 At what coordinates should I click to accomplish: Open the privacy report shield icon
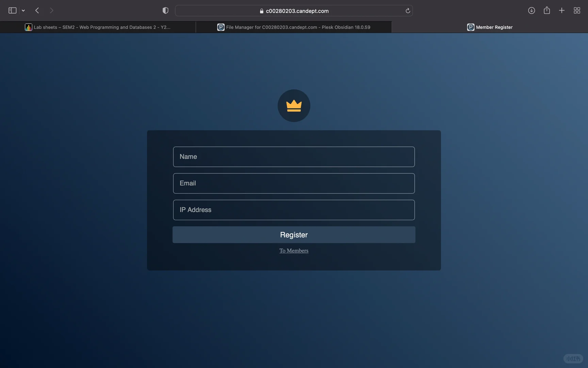165,11
